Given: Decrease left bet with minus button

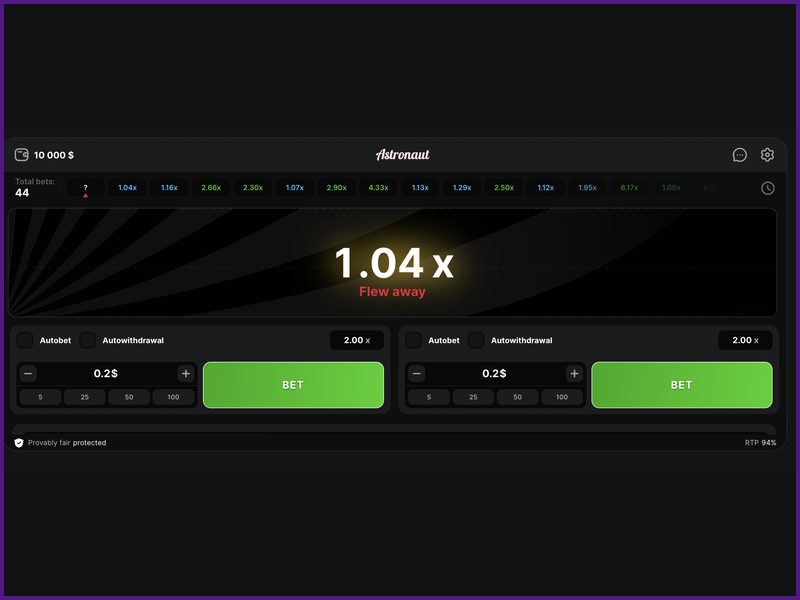Looking at the screenshot, I should point(28,374).
